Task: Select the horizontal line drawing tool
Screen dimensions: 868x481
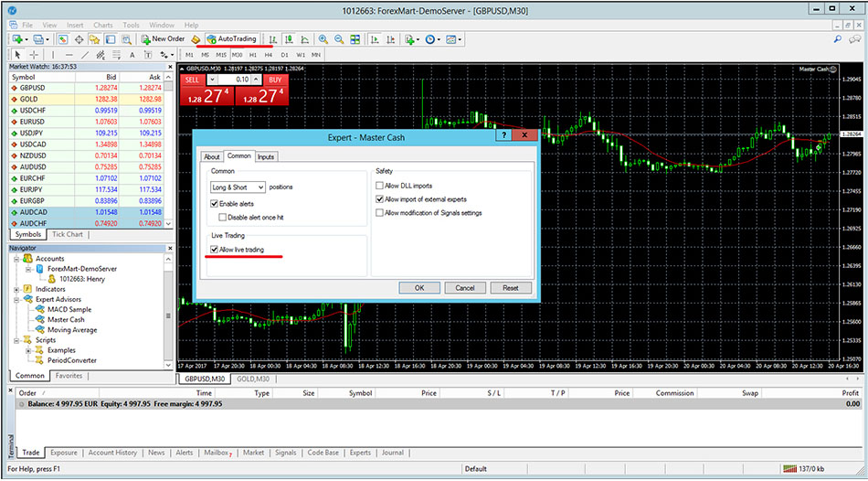Action: 69,55
